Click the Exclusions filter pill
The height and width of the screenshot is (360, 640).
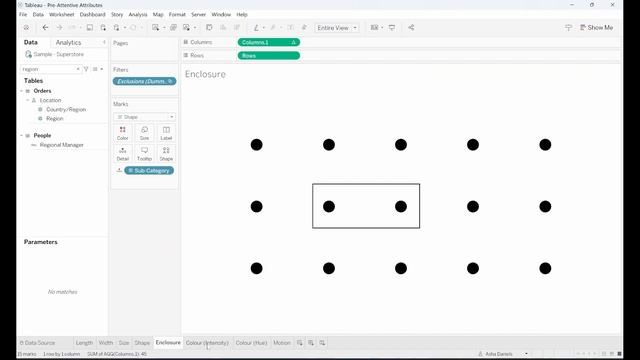point(144,81)
